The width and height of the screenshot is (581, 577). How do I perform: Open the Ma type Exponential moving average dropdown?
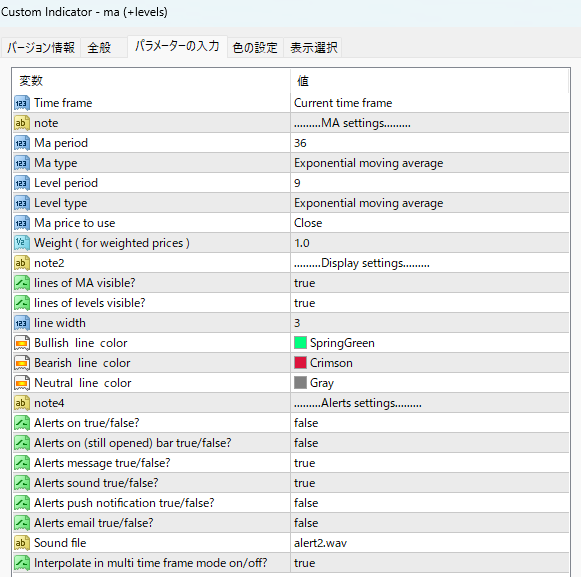click(430, 163)
